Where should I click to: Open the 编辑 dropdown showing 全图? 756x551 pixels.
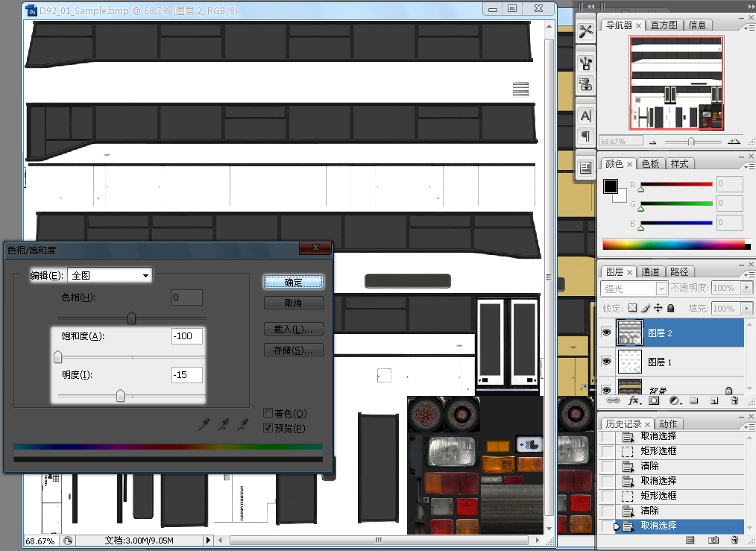click(x=110, y=275)
